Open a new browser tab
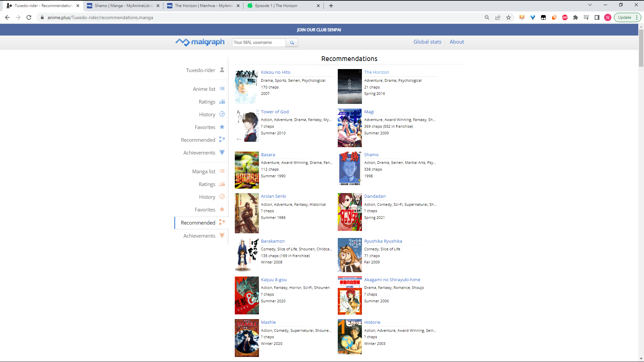 pos(331,6)
